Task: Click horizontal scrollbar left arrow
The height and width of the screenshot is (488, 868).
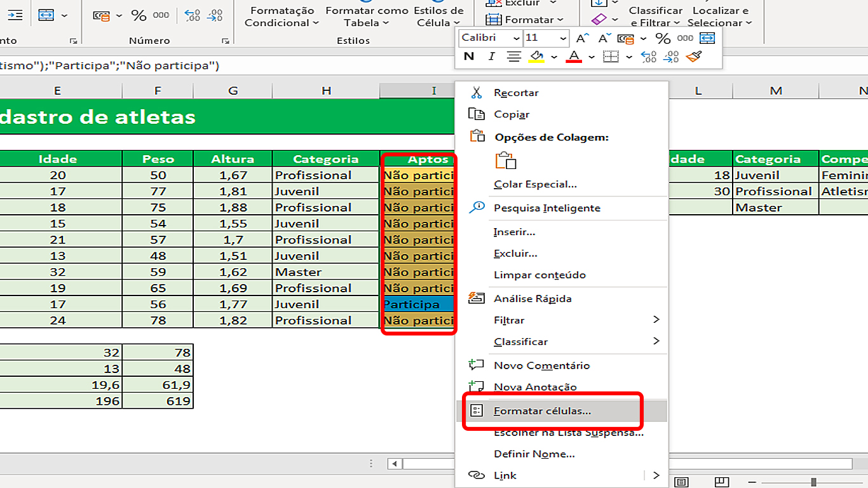Action: point(396,464)
